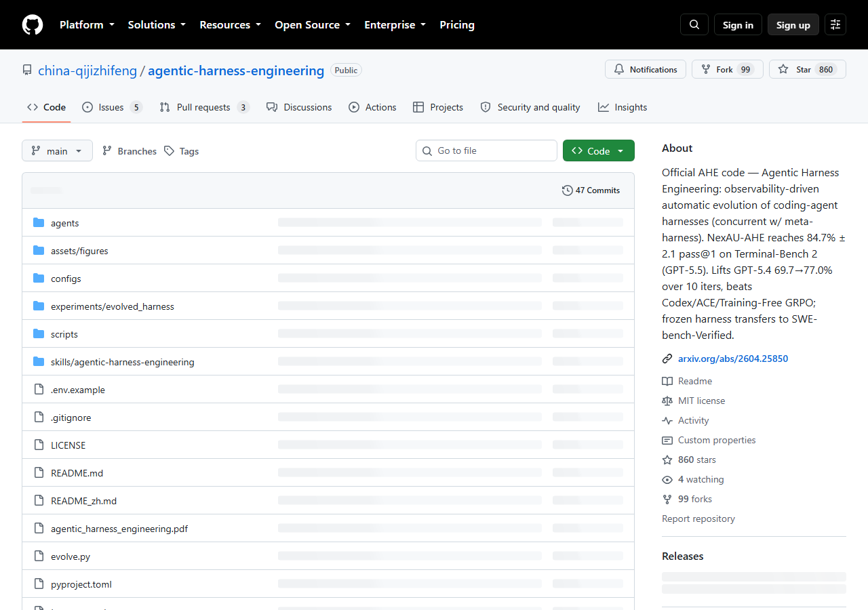Expand the Resources menu
The image size is (868, 610).
(230, 25)
